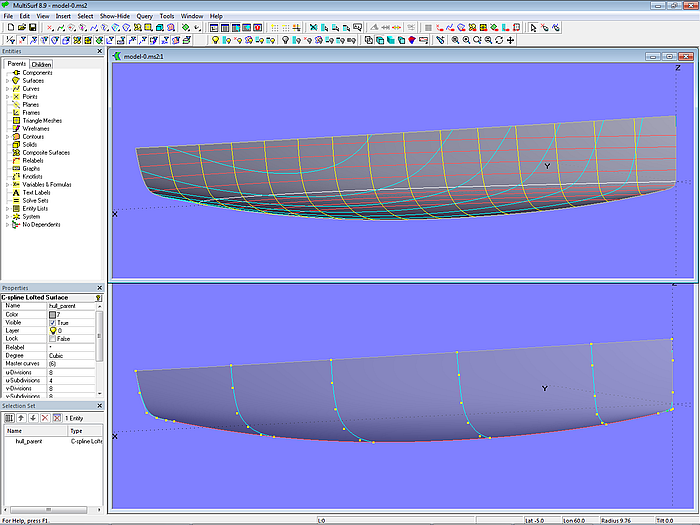Expand the Curves entity node
Image resolution: width=700 pixels, height=525 pixels.
tap(8, 89)
